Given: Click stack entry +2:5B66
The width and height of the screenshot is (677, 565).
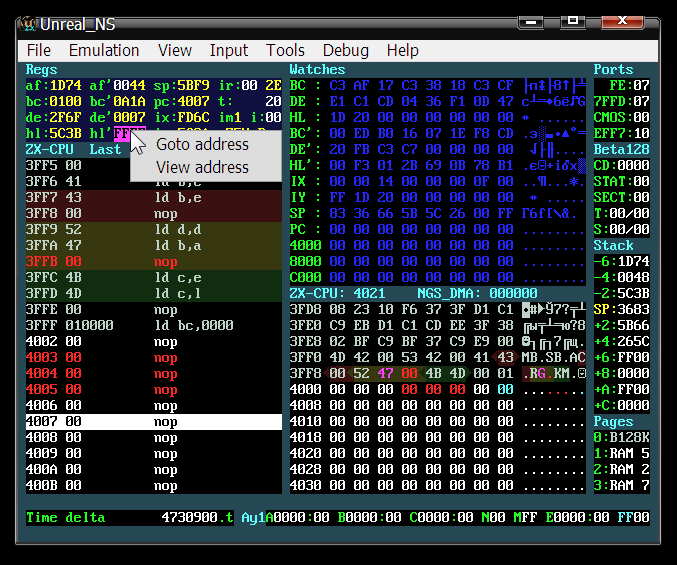Looking at the screenshot, I should (x=621, y=325).
